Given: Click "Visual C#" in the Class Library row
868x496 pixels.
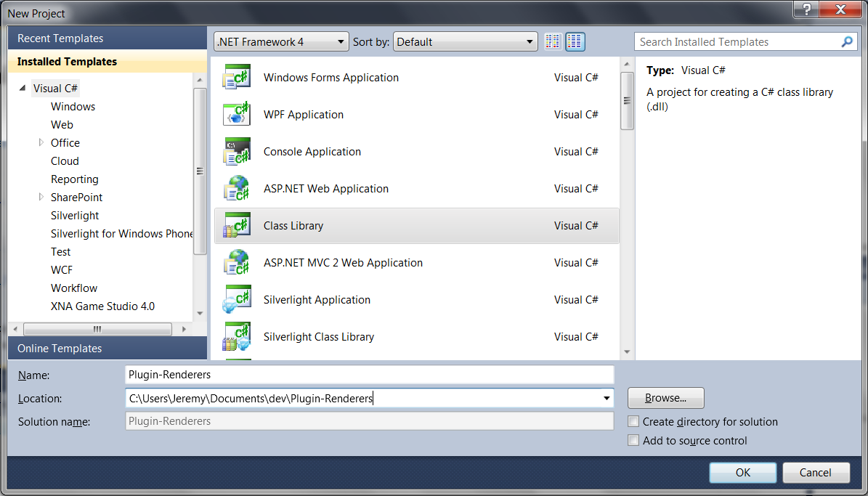Looking at the screenshot, I should coord(576,226).
